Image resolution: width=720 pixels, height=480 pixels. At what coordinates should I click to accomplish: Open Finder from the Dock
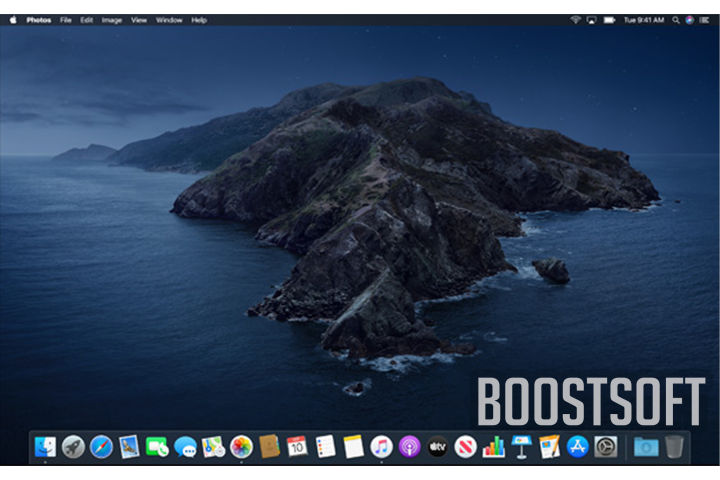[45, 446]
